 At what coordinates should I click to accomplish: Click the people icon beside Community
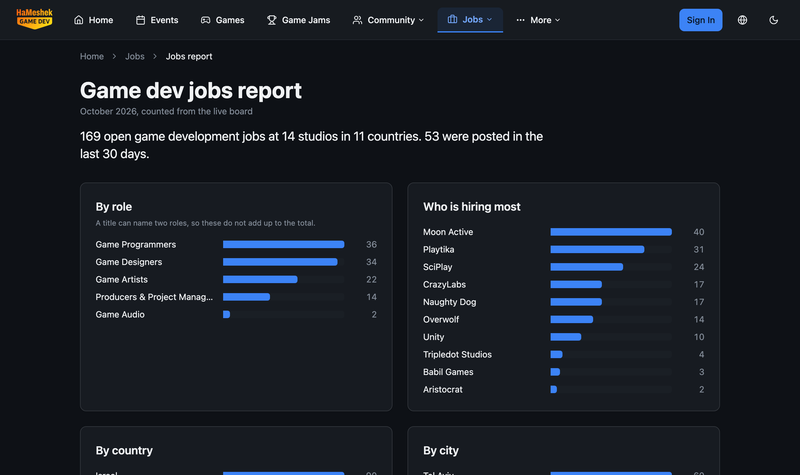point(357,20)
